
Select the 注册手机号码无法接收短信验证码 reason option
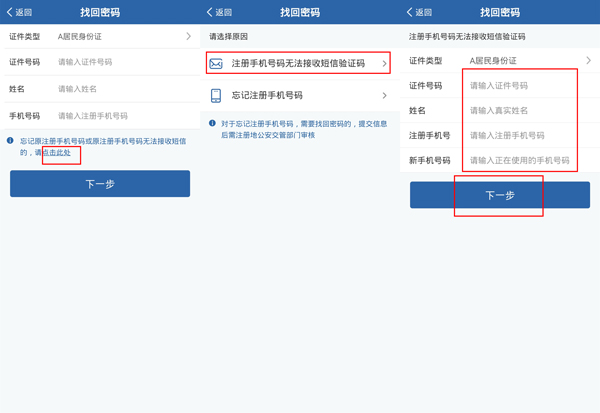pos(297,64)
